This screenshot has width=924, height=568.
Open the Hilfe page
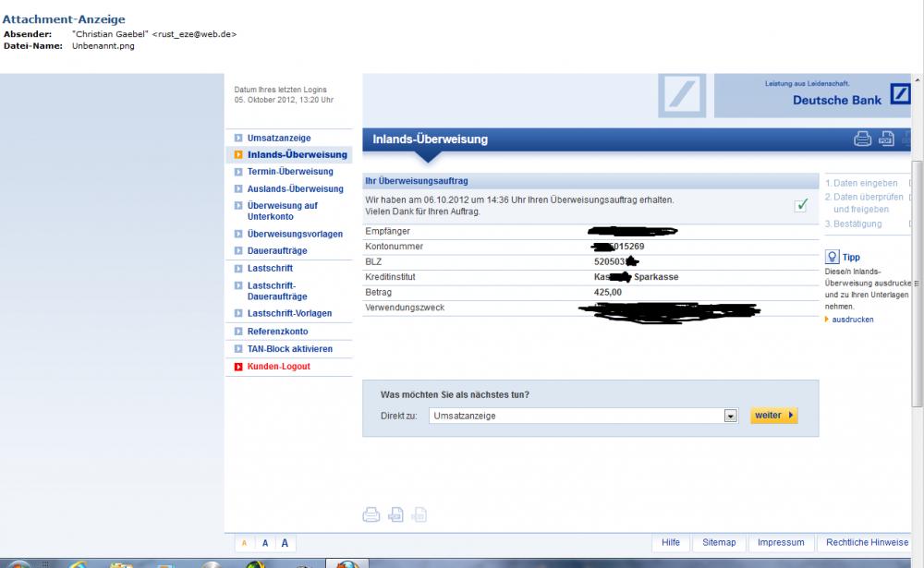click(x=670, y=542)
